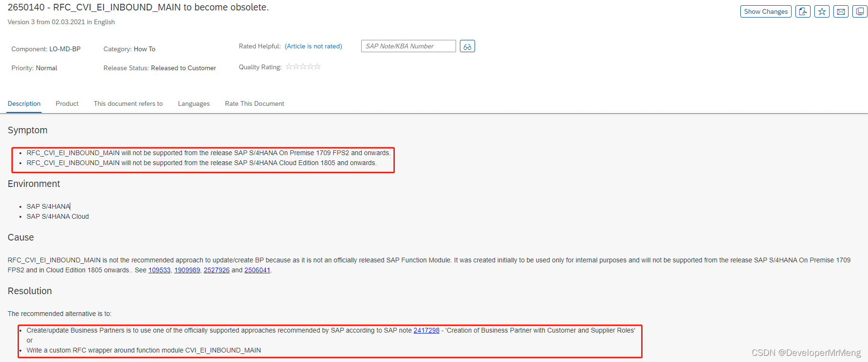This screenshot has height=362, width=868.
Task: Add note to favorites with star icon
Action: pyautogui.click(x=822, y=11)
